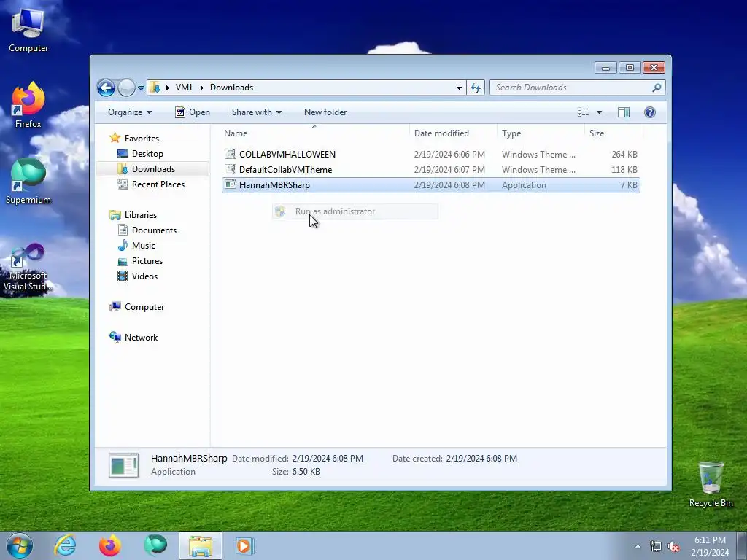Select Computer in navigation pane
The image size is (747, 560).
(144, 307)
